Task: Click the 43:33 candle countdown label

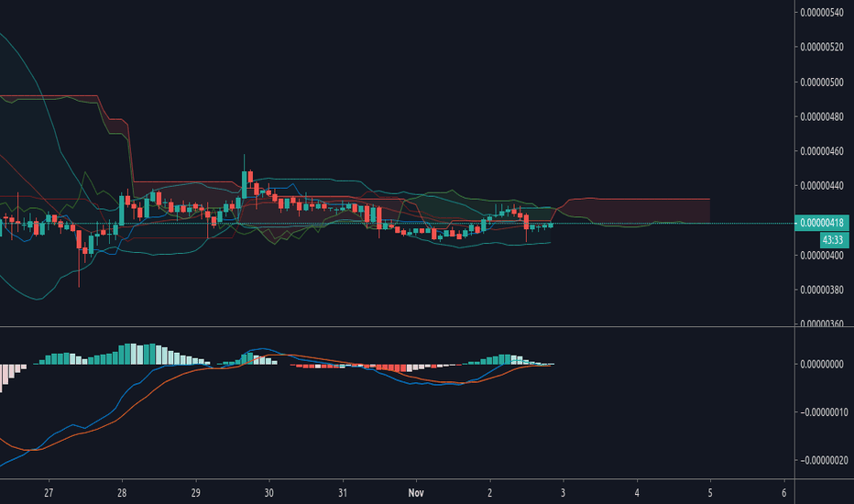Action: click(x=833, y=240)
